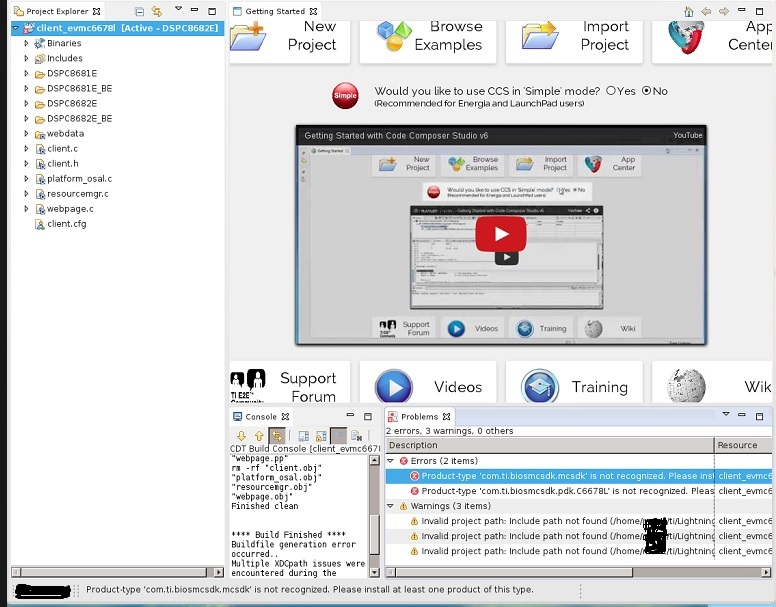The width and height of the screenshot is (776, 607).
Task: Select resourcemgr.c file
Action: (x=72, y=194)
